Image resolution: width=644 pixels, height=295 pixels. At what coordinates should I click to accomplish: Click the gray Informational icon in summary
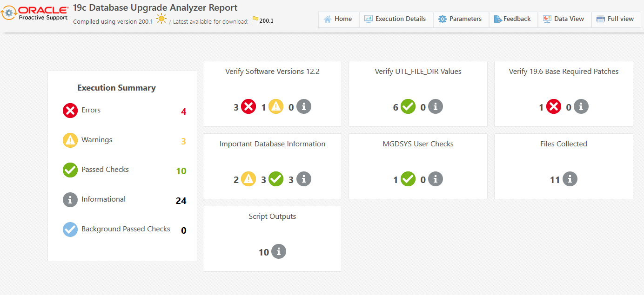[70, 200]
